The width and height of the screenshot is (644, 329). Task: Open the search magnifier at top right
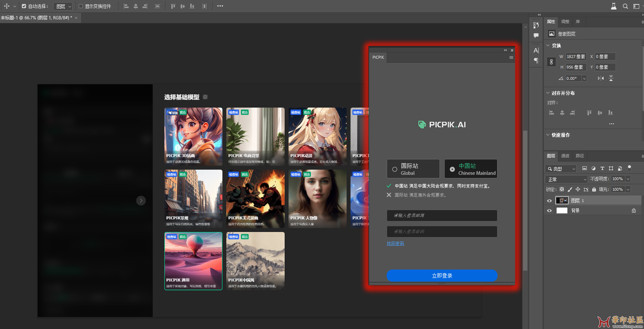point(625,6)
